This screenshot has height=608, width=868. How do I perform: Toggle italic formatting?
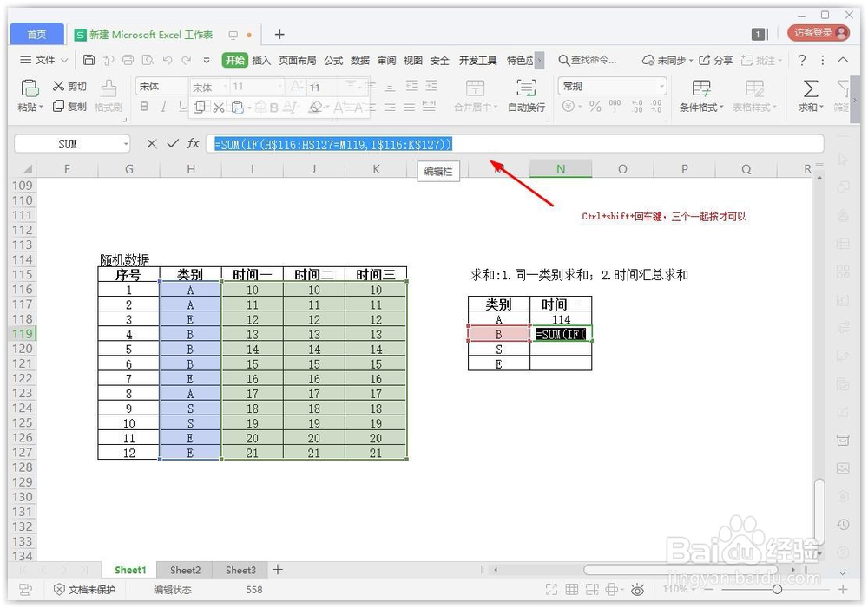click(x=163, y=107)
